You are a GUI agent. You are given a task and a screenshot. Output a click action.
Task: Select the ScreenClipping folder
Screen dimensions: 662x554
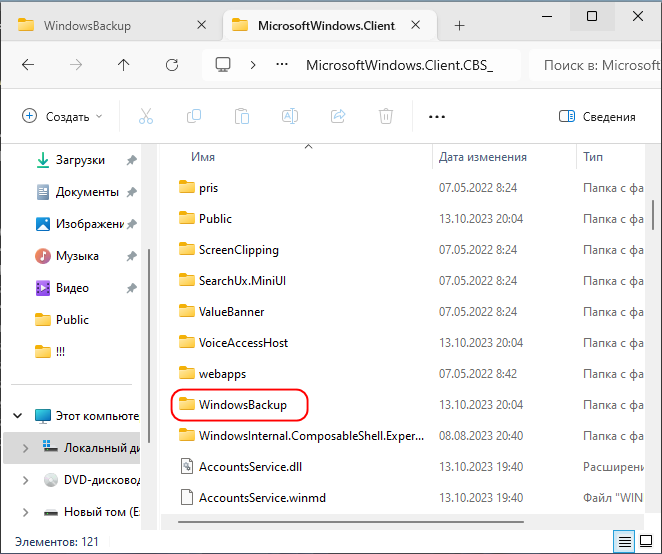pos(228,250)
